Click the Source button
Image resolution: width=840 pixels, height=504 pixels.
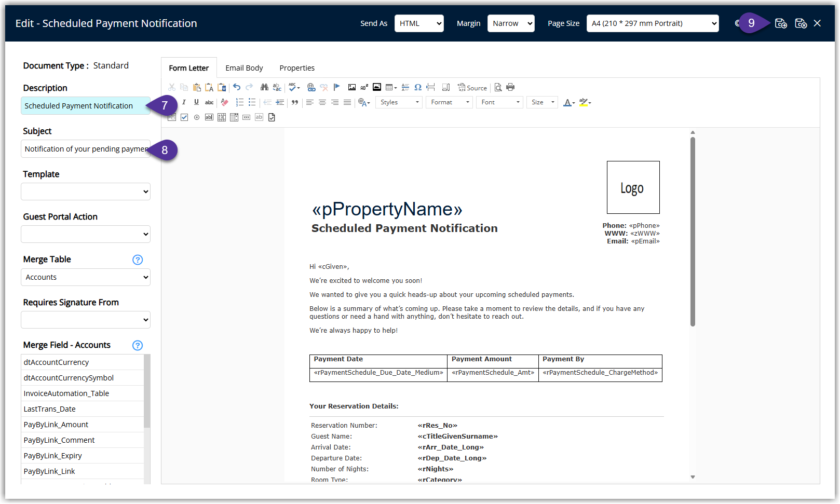472,88
